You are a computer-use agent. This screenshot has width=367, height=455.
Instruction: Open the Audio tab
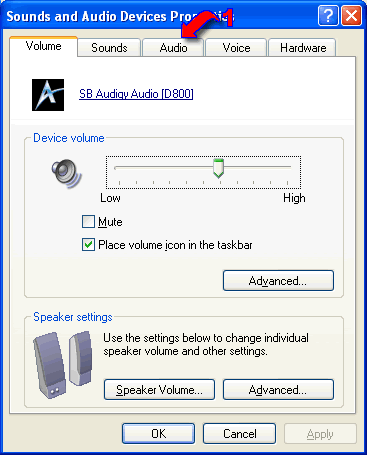tap(173, 48)
